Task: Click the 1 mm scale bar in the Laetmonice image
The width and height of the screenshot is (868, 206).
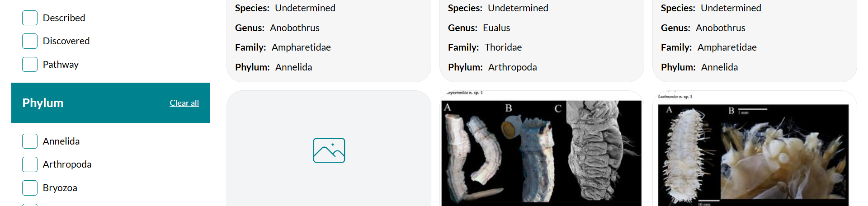Action: 752,110
